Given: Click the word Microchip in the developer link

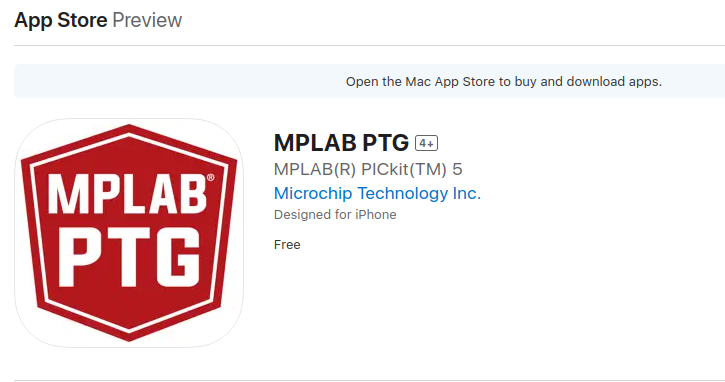Looking at the screenshot, I should click(x=313, y=193).
